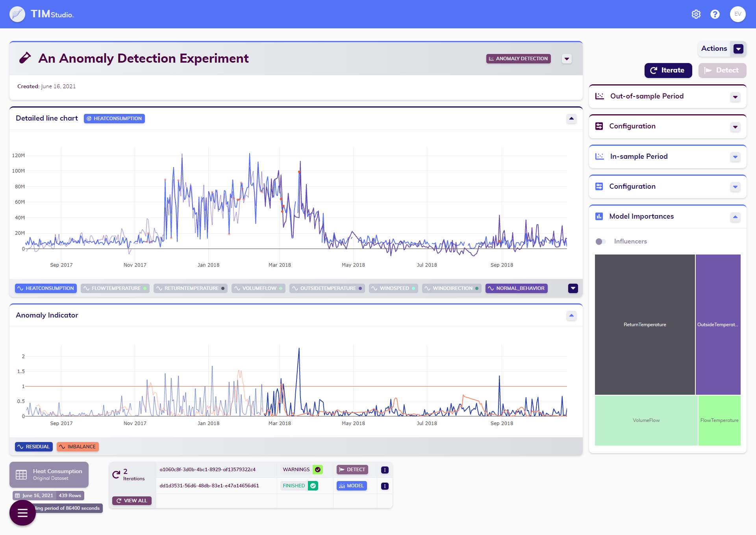Viewport: 756px width, 535px height.
Task: Collapse the Anomaly Indicator panel
Action: (x=571, y=316)
